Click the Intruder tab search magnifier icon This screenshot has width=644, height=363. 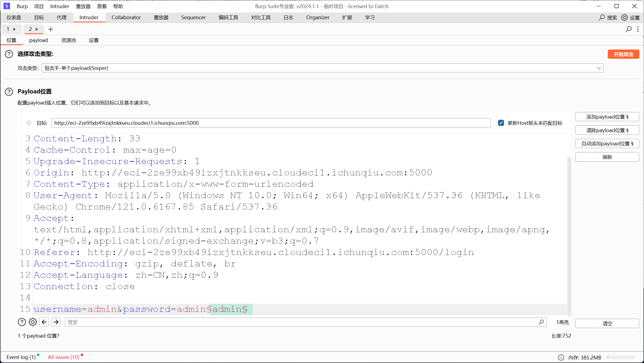pyautogui.click(x=629, y=29)
